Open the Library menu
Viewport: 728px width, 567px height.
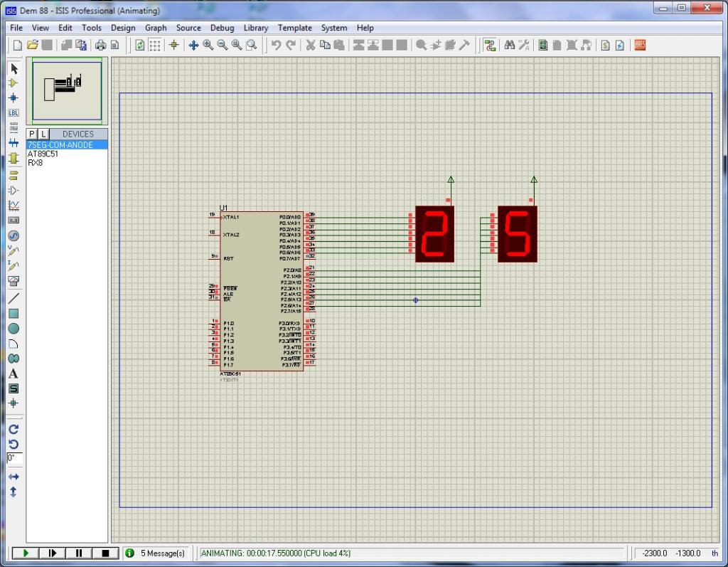(x=255, y=28)
